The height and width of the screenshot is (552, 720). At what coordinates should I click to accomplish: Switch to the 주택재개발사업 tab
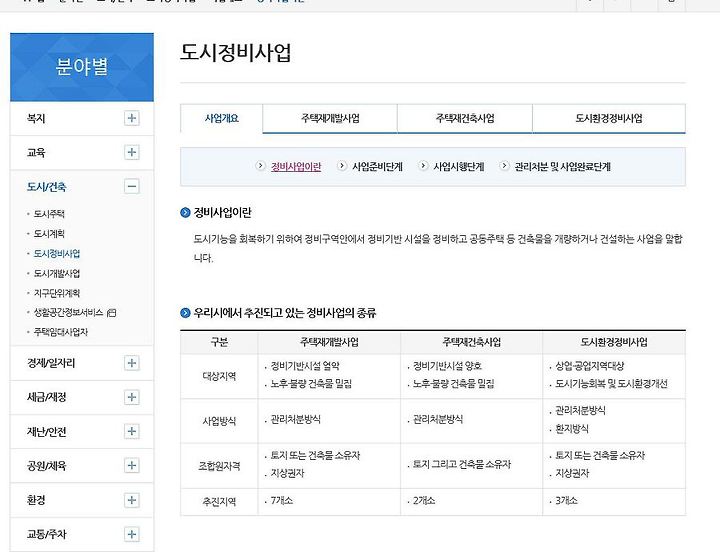[x=330, y=118]
